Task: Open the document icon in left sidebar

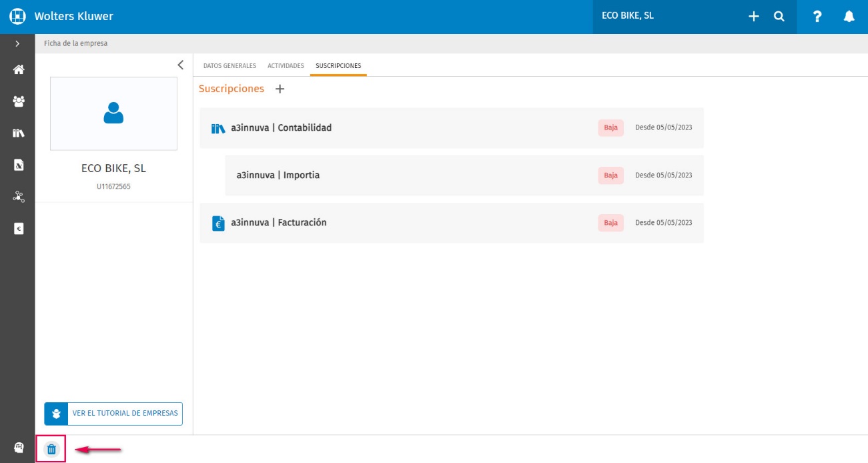Action: [x=19, y=165]
